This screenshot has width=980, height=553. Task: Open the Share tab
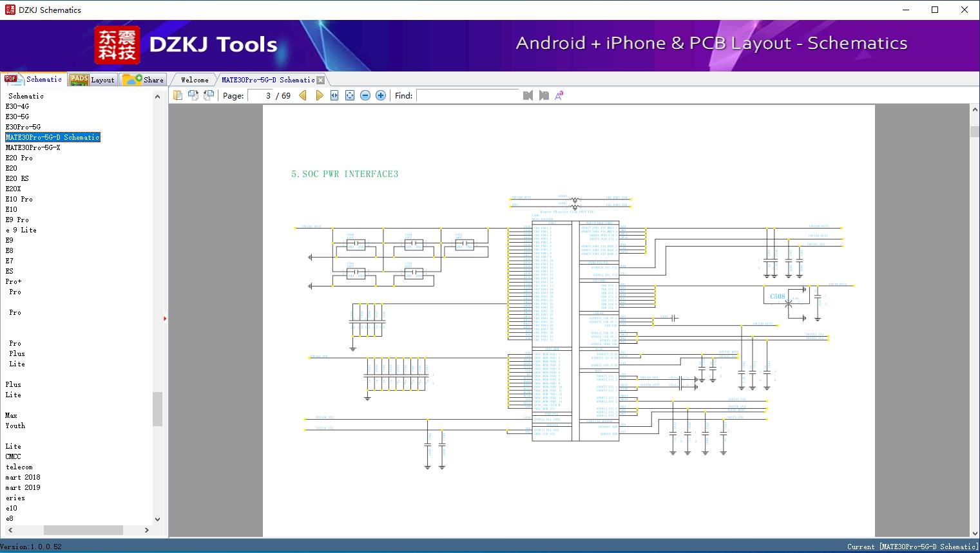(x=144, y=80)
